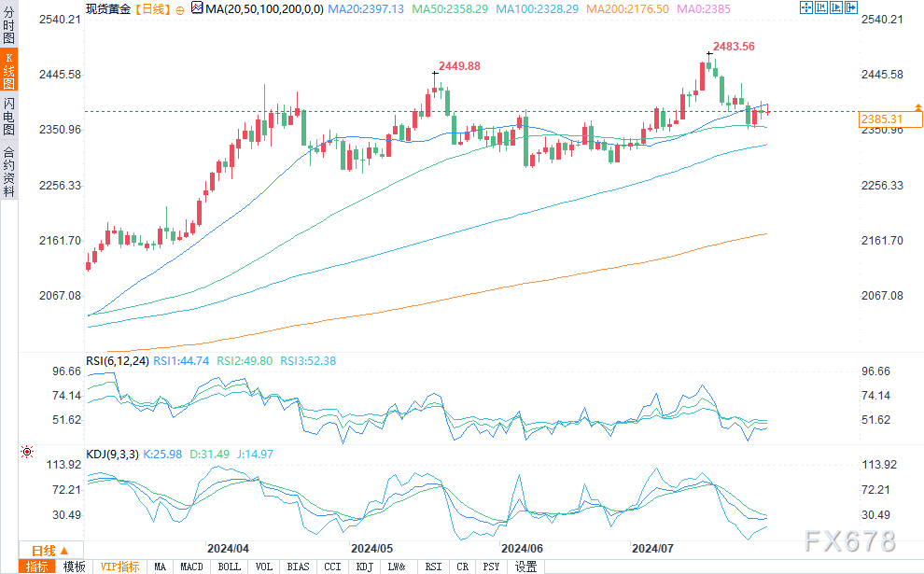Image resolution: width=924 pixels, height=574 pixels.
Task: Click the PSY indicator button
Action: coord(491,567)
